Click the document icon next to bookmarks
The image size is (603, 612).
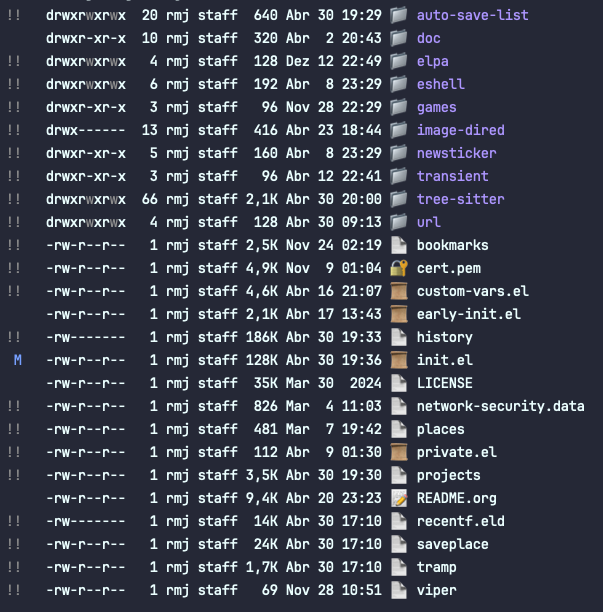coord(398,245)
